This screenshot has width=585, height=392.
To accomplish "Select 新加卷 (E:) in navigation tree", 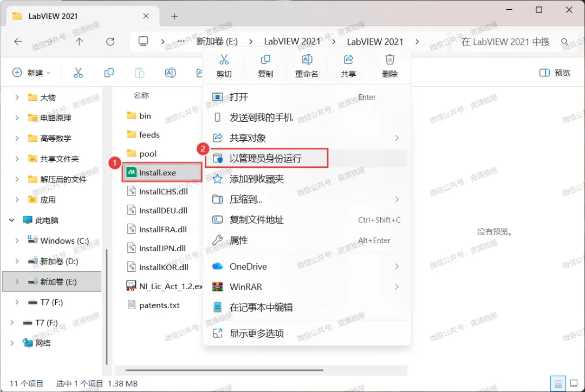I will 52,282.
